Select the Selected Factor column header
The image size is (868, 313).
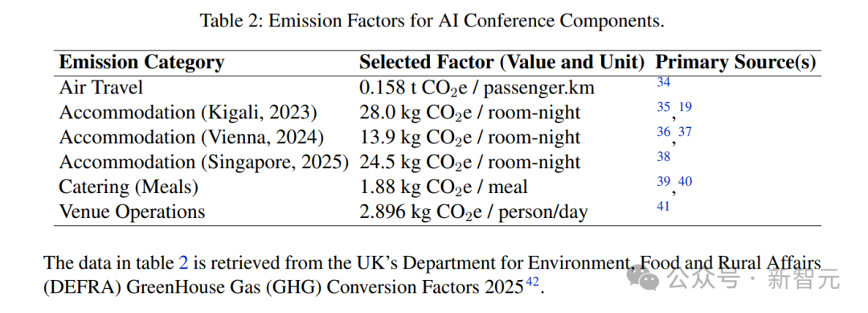coord(502,62)
